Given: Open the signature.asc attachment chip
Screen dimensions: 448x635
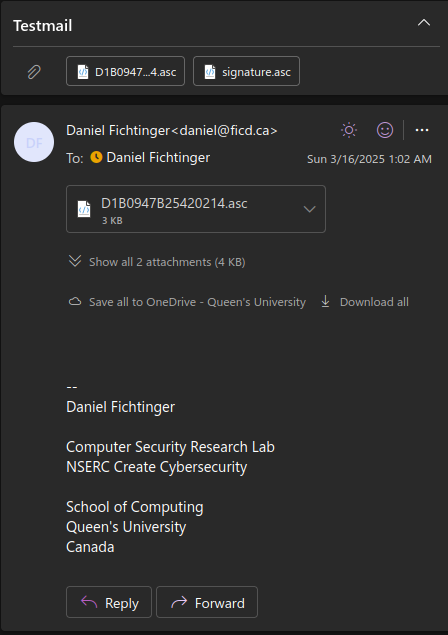Looking at the screenshot, I should click(x=246, y=71).
